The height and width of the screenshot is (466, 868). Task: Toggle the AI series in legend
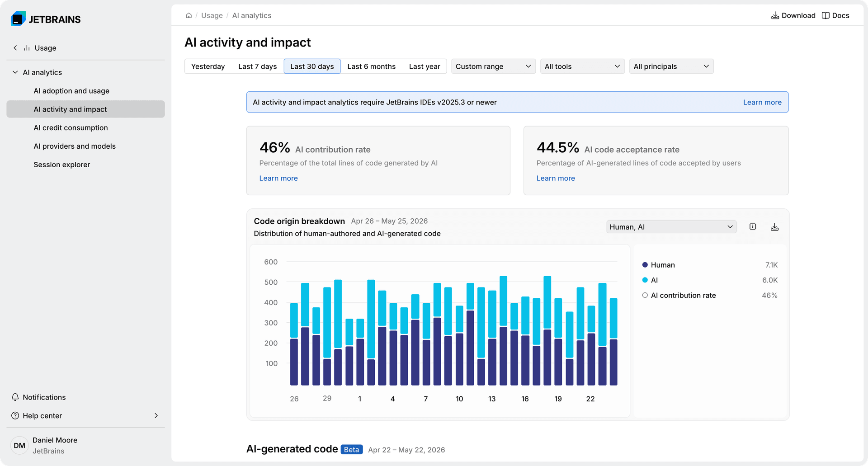pyautogui.click(x=650, y=280)
